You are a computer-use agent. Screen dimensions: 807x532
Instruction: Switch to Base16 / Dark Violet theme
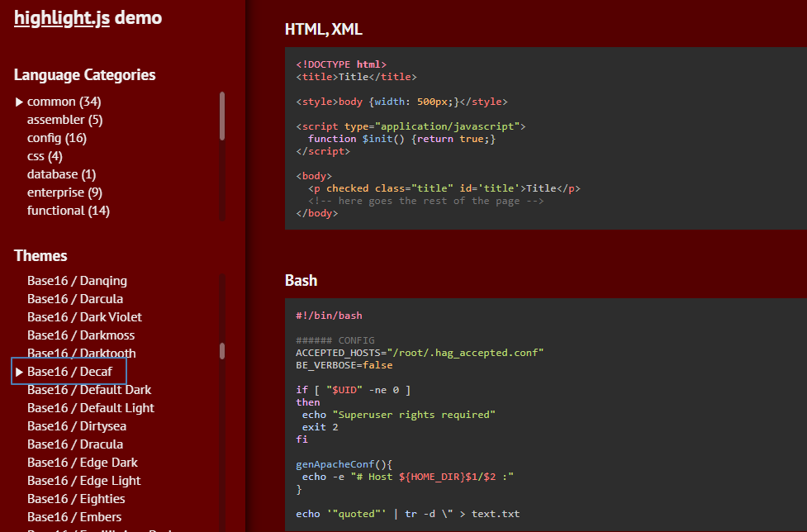coord(84,317)
